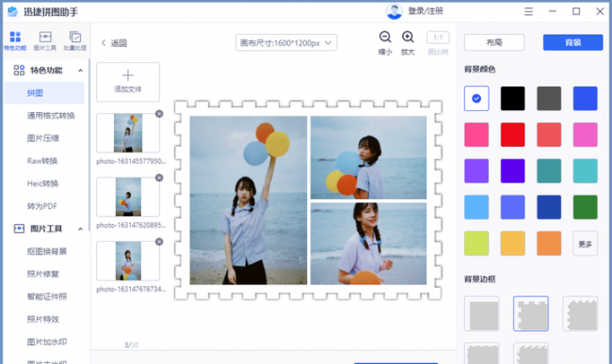The image size is (612, 364).
Task: Select the stamp-edge background border style
Action: pyautogui.click(x=531, y=314)
